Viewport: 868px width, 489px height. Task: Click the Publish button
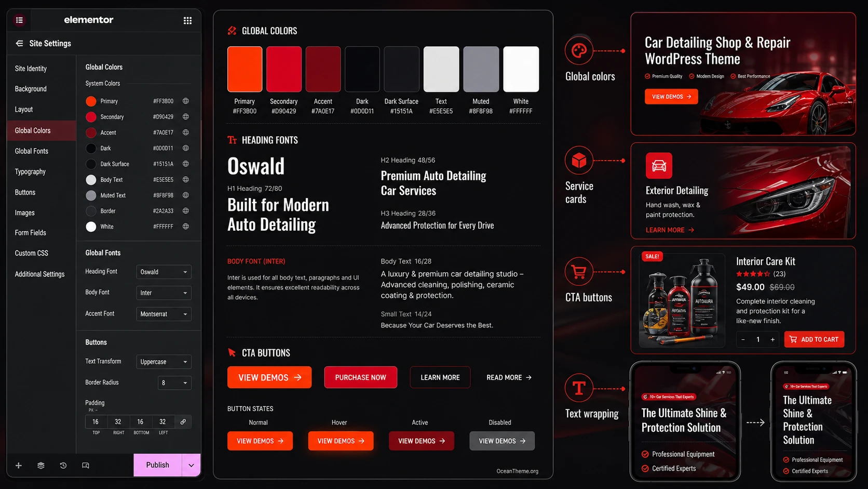coord(158,465)
